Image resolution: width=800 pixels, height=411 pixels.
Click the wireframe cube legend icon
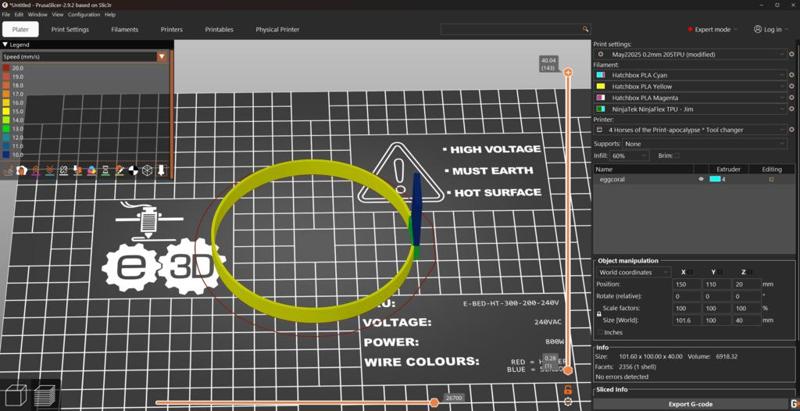(x=147, y=170)
